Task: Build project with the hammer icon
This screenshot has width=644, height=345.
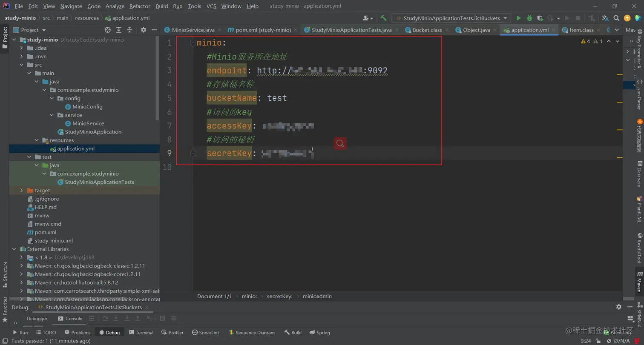Action: click(x=383, y=18)
